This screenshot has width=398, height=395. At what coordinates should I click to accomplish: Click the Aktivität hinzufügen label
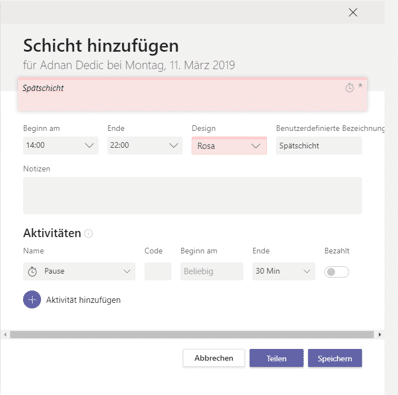coord(83,300)
